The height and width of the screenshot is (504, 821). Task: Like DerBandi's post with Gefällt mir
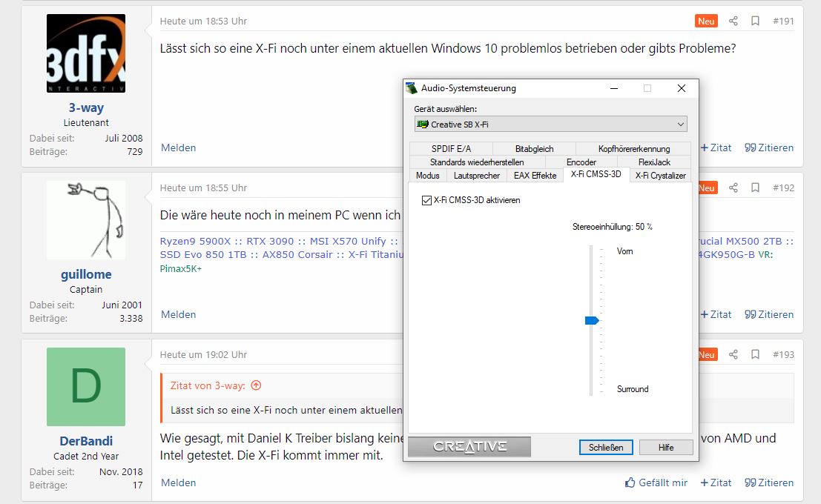click(x=656, y=483)
